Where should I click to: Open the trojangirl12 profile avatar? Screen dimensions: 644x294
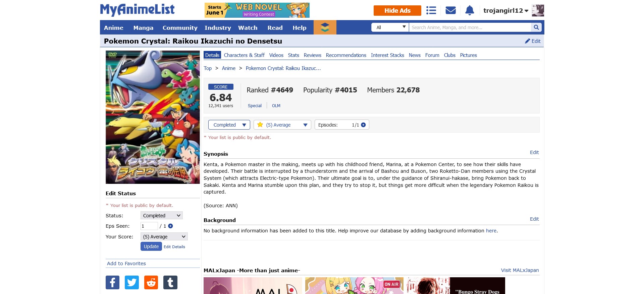pos(538,10)
